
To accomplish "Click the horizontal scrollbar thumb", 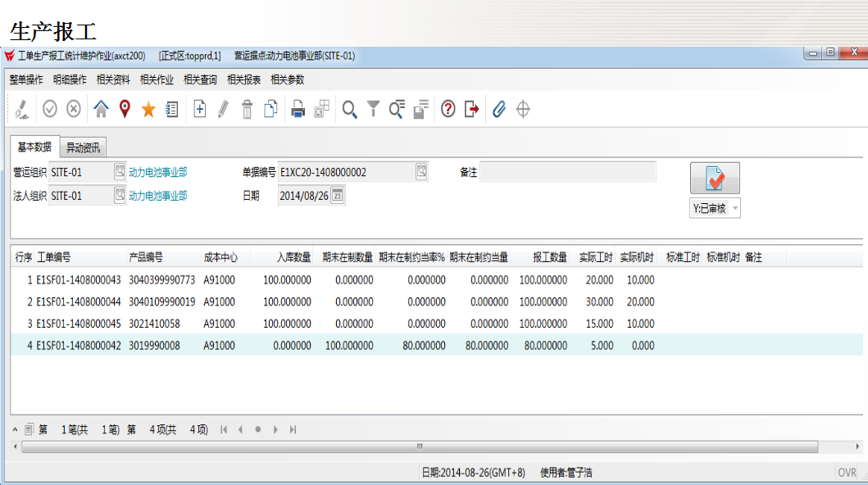I will pos(420,446).
